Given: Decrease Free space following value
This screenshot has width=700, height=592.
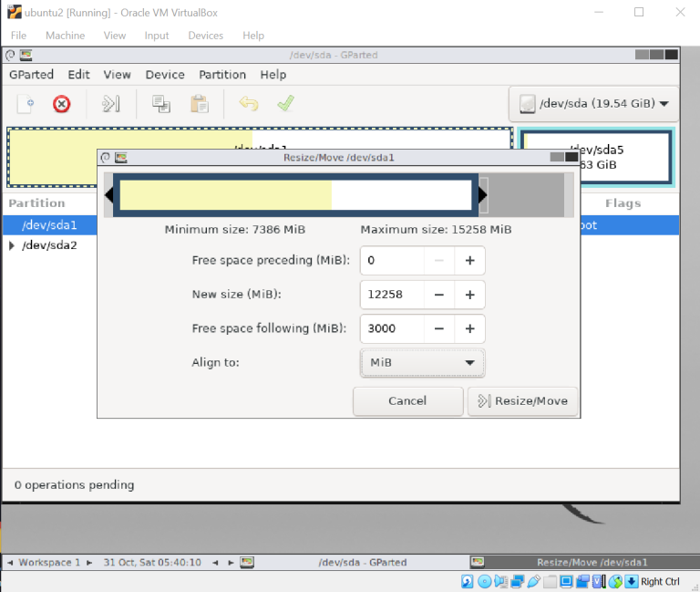Looking at the screenshot, I should (439, 328).
